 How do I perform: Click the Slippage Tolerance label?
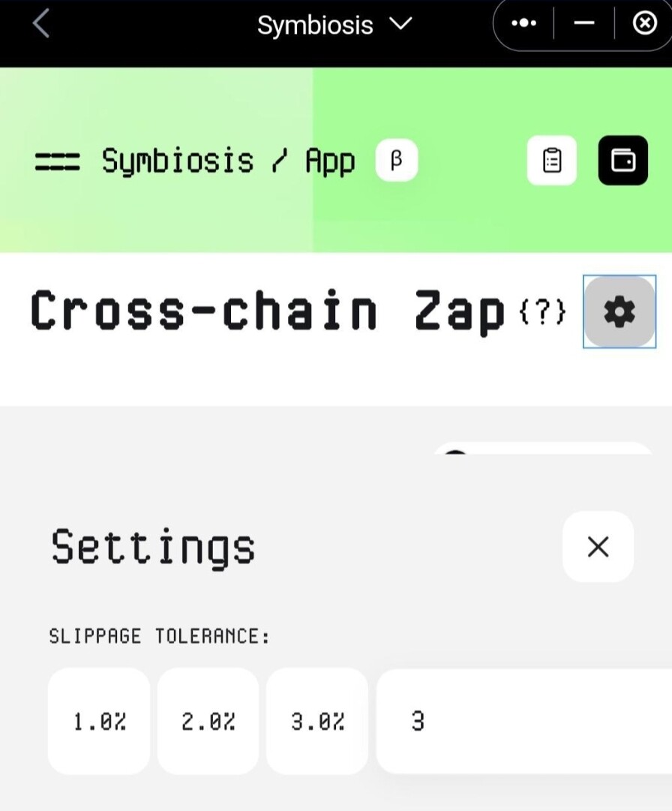[x=159, y=636]
